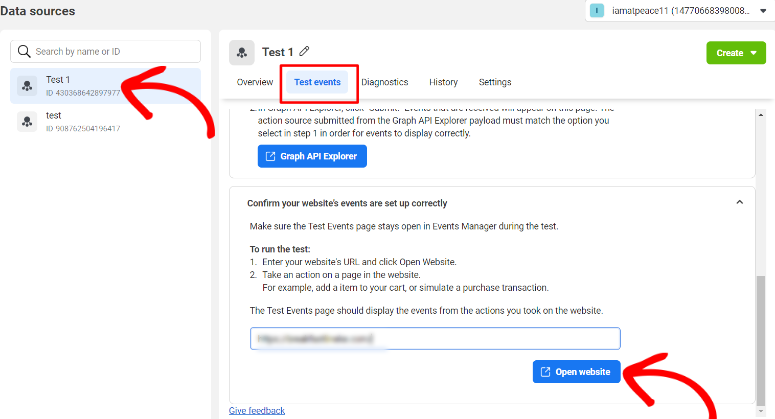Image resolution: width=775 pixels, height=419 pixels.
Task: Go to the History tab
Action: (x=443, y=82)
